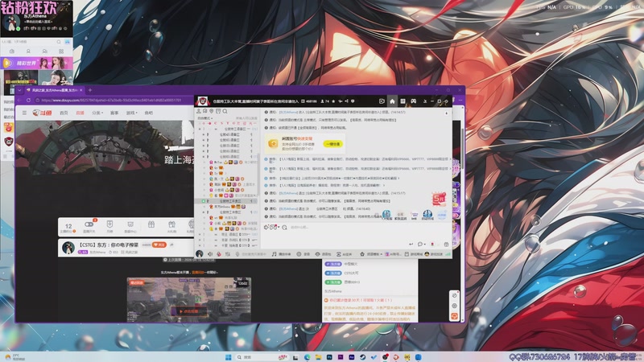
Task: Open File Explorer from the taskbar
Action: (318, 357)
